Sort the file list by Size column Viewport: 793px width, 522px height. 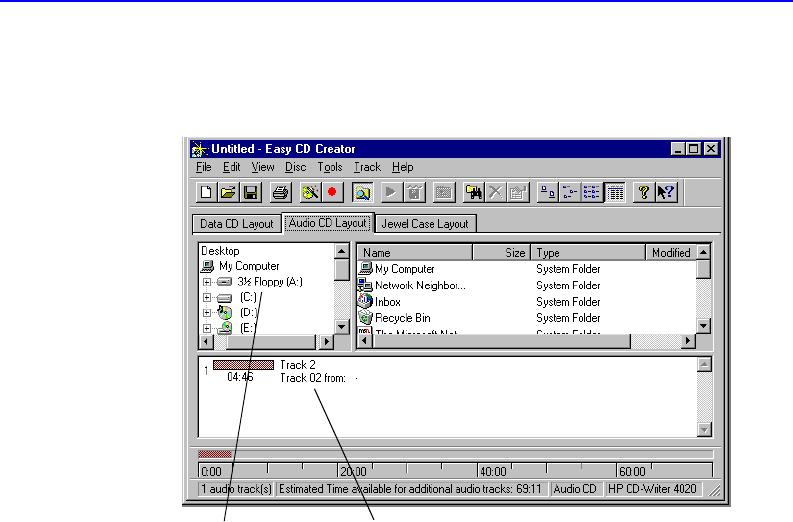pos(502,252)
